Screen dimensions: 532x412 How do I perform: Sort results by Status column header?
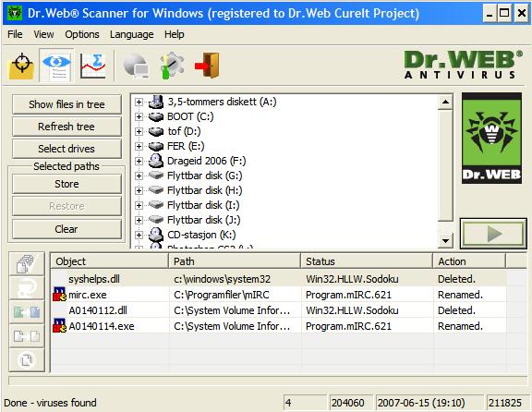click(x=367, y=261)
